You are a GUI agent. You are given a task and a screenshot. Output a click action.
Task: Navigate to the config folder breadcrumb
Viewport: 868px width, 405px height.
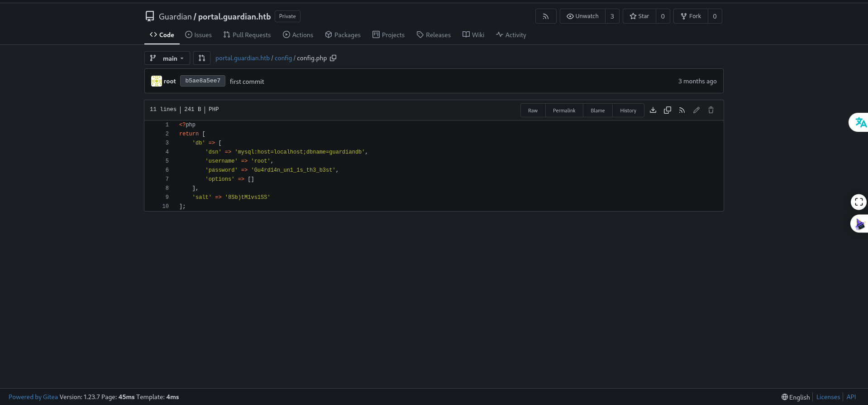[x=283, y=58]
